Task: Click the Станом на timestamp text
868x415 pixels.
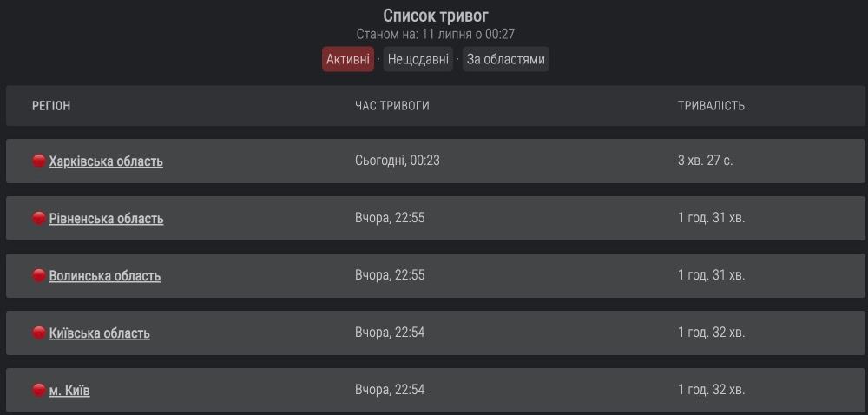Action: (x=436, y=34)
